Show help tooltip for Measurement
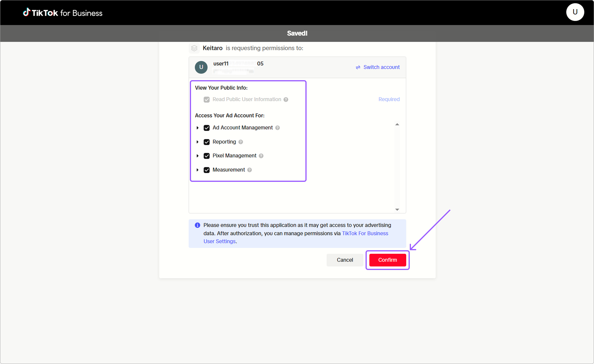 [249, 170]
